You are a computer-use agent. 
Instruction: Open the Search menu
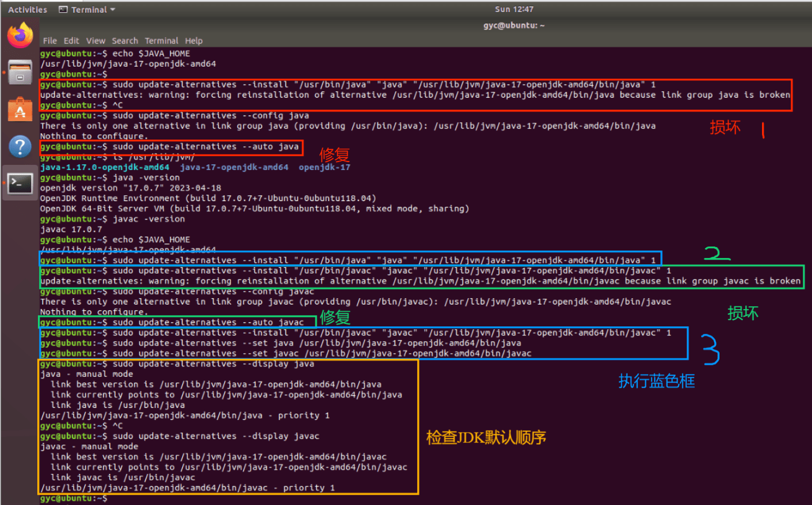pos(124,40)
